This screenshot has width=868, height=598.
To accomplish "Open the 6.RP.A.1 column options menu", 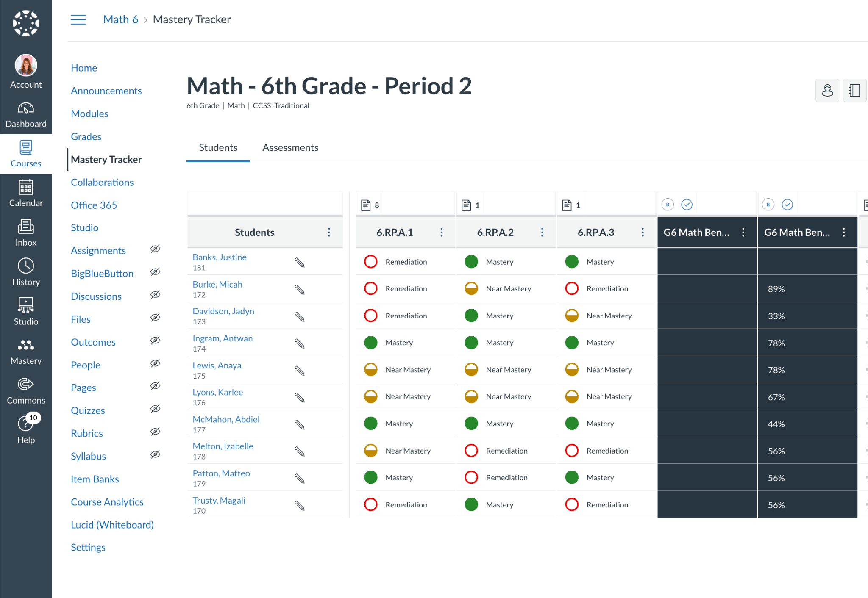I will (442, 232).
